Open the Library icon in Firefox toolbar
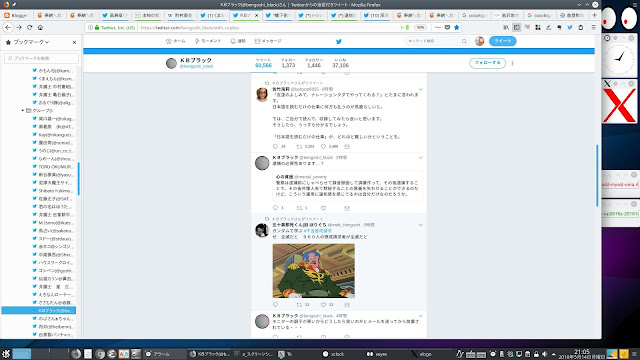Viewport: 640px width, 360px height. click(x=506, y=27)
